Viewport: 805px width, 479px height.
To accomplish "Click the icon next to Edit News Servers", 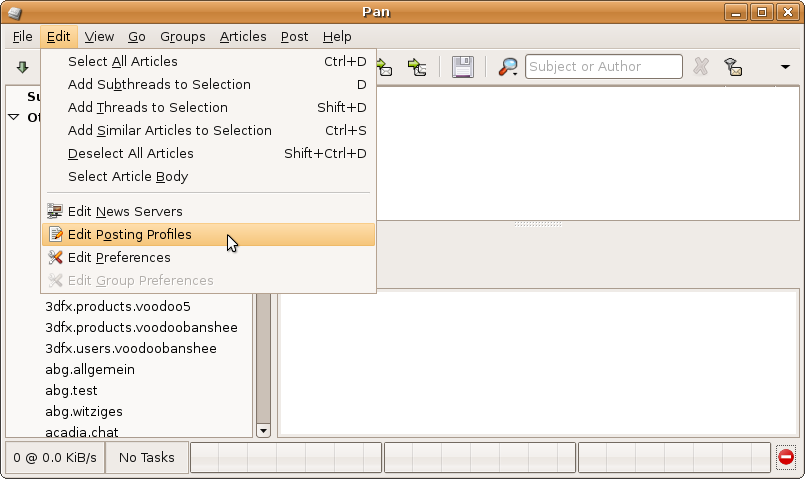I will [x=55, y=212].
